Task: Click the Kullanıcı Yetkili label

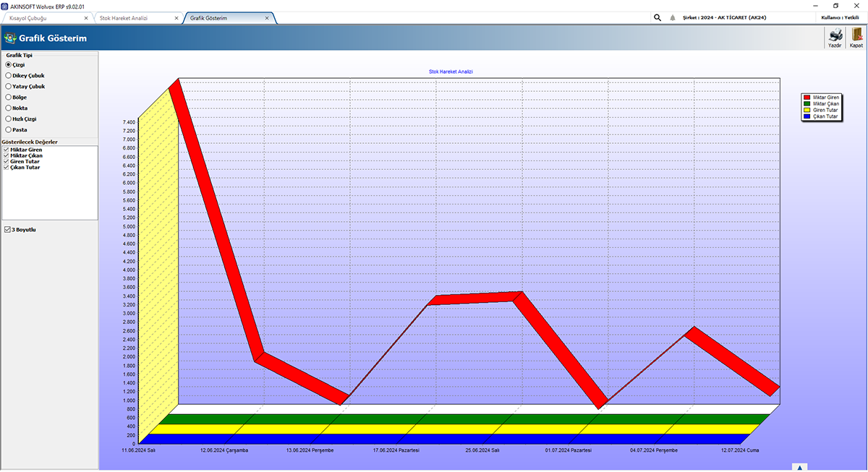Action: [x=841, y=16]
